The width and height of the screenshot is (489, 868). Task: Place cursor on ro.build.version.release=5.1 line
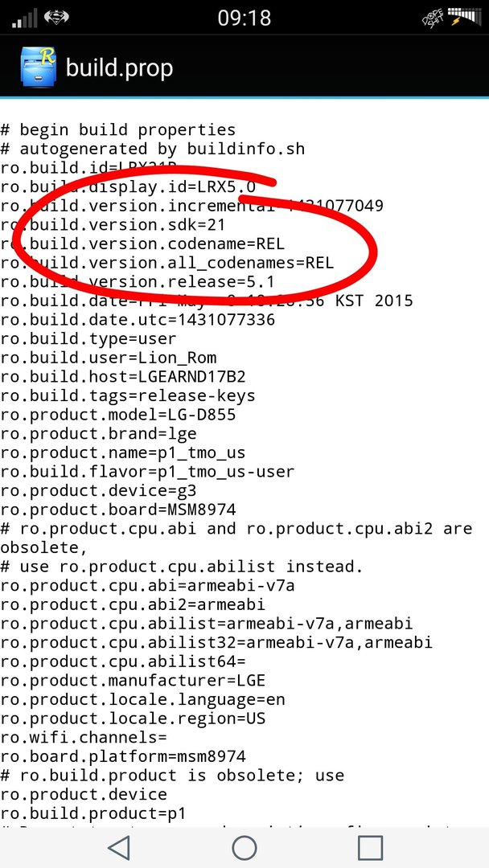(x=138, y=282)
